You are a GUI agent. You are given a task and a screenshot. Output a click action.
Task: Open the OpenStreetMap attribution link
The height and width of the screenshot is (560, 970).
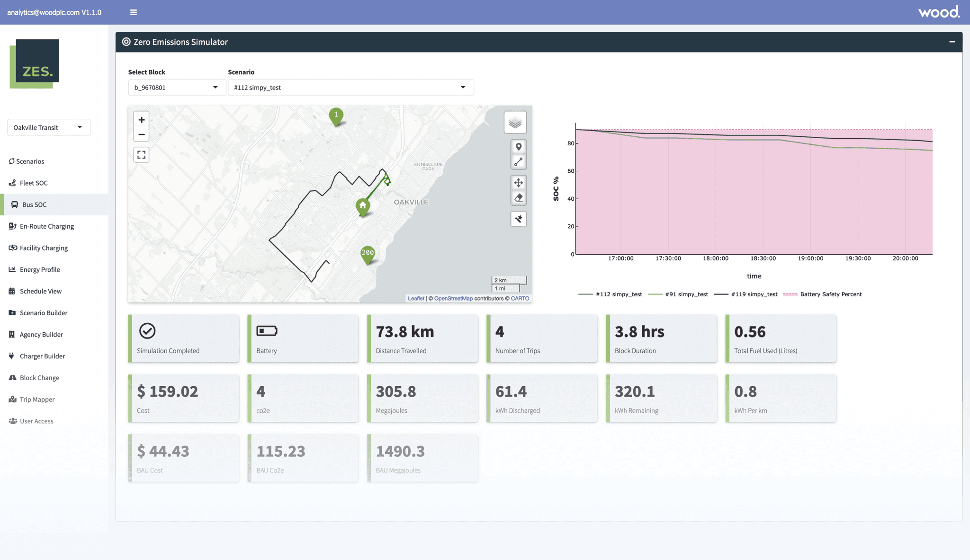point(453,298)
